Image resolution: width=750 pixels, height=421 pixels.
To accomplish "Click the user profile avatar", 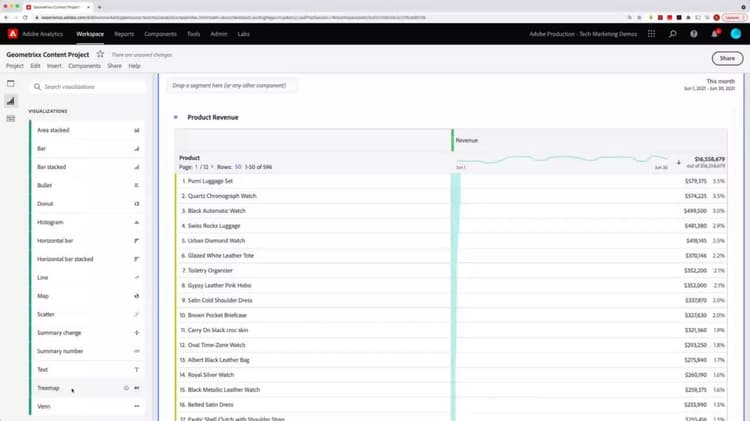I will click(736, 34).
